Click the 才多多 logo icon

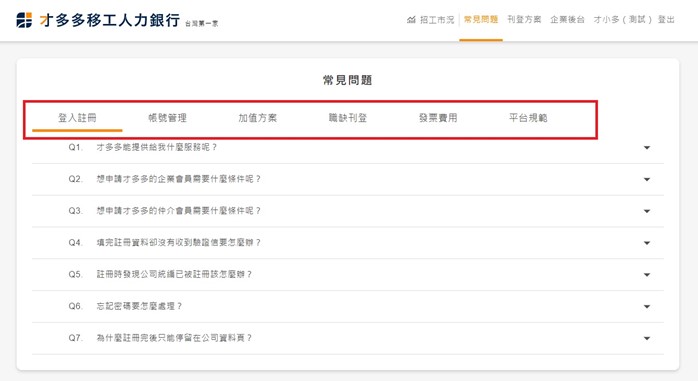[24, 20]
